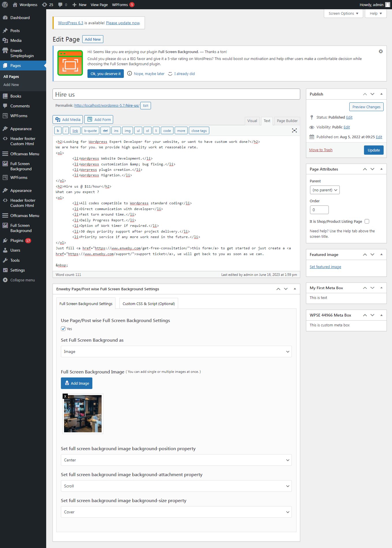
Task: Collapse the admin sidebar menu
Action: (23, 280)
